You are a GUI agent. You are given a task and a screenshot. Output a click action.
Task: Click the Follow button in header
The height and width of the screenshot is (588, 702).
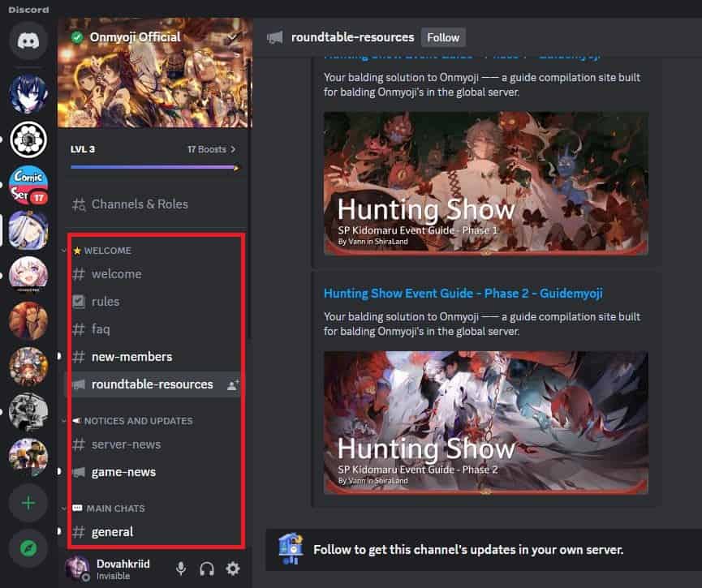pos(443,37)
